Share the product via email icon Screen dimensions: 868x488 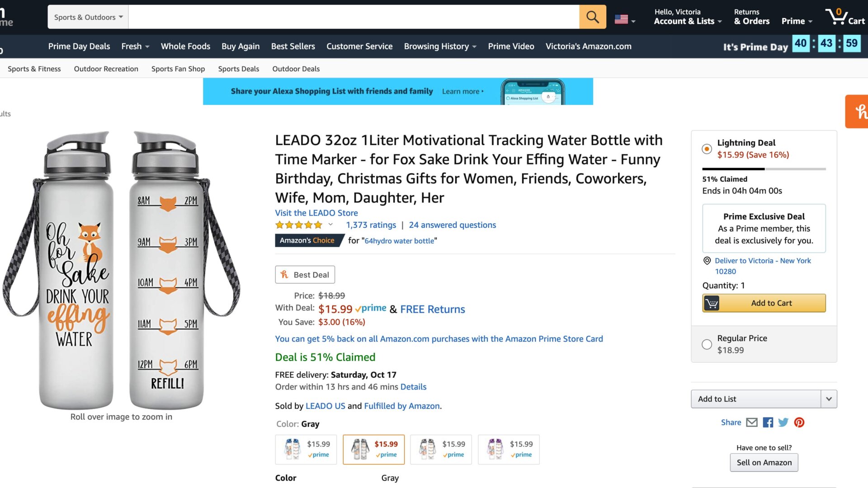(x=751, y=422)
